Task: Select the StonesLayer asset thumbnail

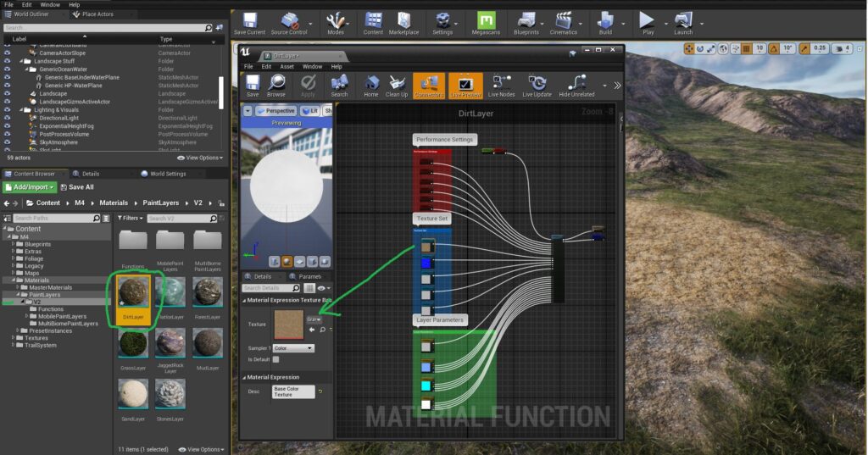Action: [170, 394]
